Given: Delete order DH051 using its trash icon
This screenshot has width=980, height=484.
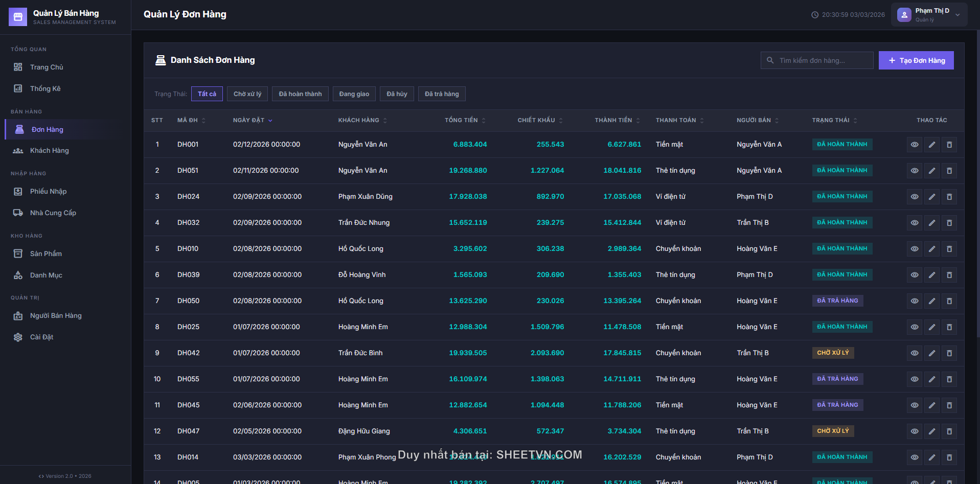Looking at the screenshot, I should coord(949,171).
